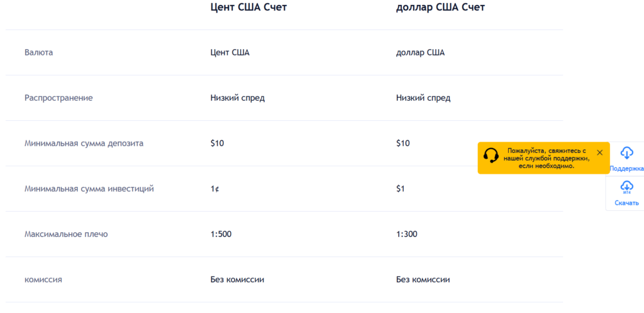Click the Валюта row label
The width and height of the screenshot is (644, 313).
(38, 52)
